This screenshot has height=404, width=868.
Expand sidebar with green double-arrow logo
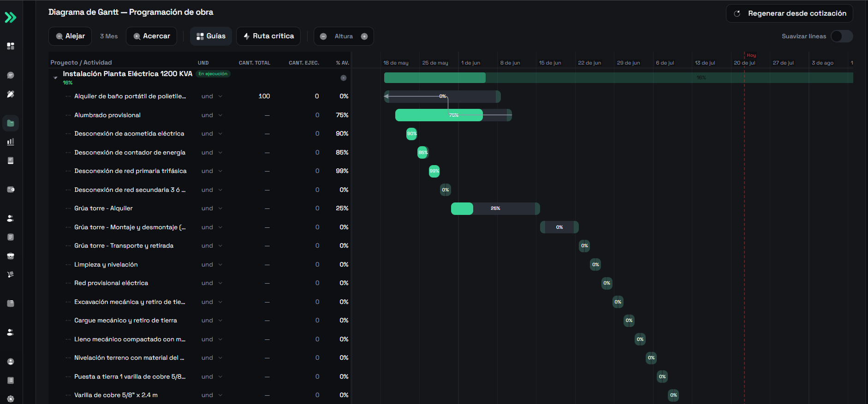click(10, 18)
